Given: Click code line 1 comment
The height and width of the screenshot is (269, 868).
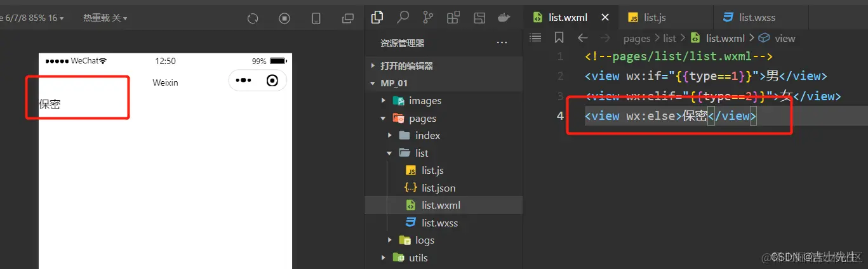Looking at the screenshot, I should tap(678, 56).
